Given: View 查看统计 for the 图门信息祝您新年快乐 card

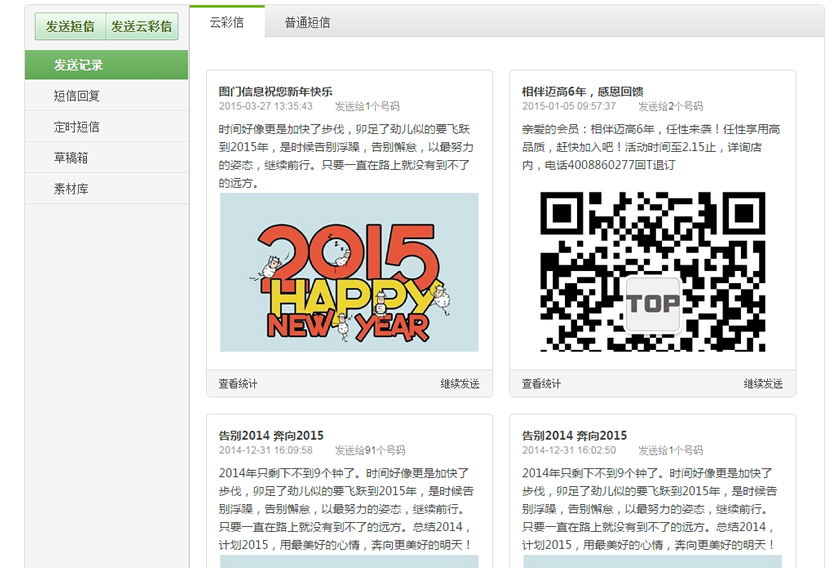Looking at the screenshot, I should (x=238, y=383).
